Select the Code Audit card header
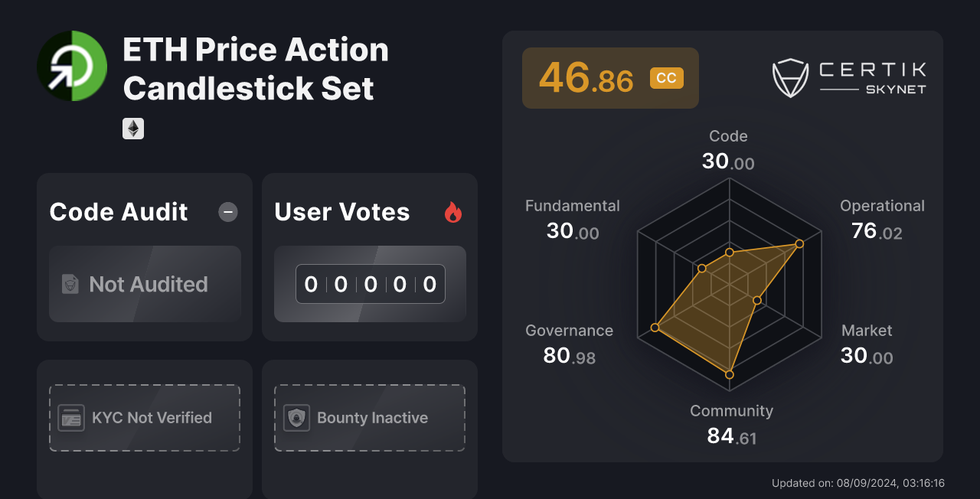 click(118, 212)
